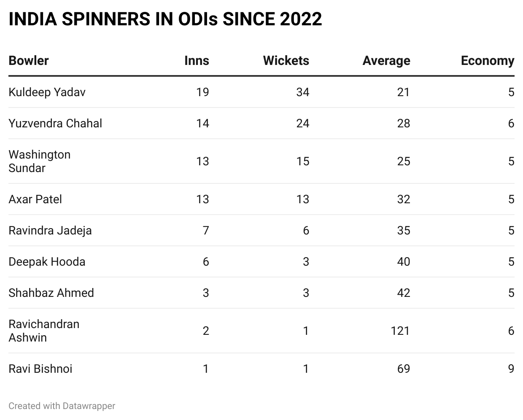This screenshot has height=420, width=523.
Task: Open the Created with Datawrapper link
Action: [x=62, y=406]
